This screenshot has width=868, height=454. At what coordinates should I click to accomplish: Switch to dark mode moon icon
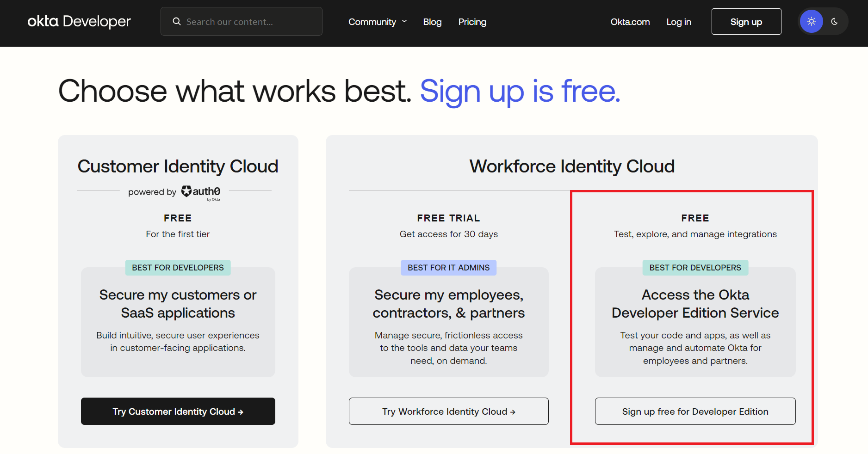coord(834,21)
